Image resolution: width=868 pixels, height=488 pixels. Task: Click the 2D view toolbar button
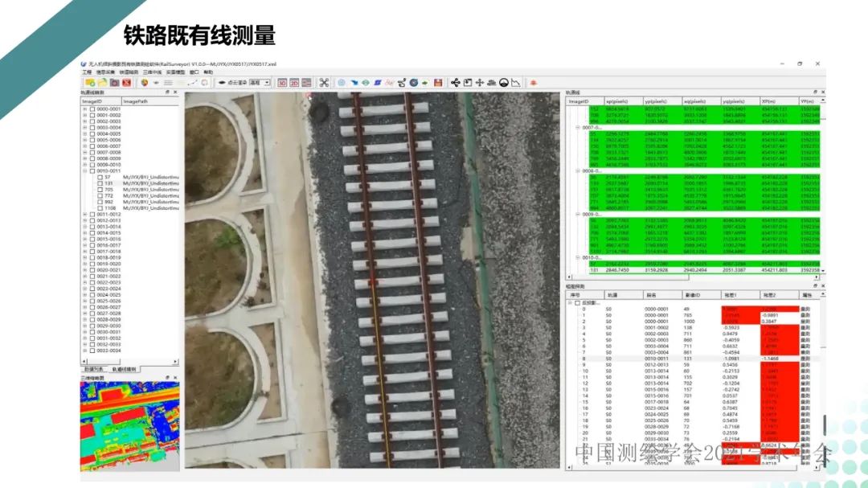pos(294,82)
